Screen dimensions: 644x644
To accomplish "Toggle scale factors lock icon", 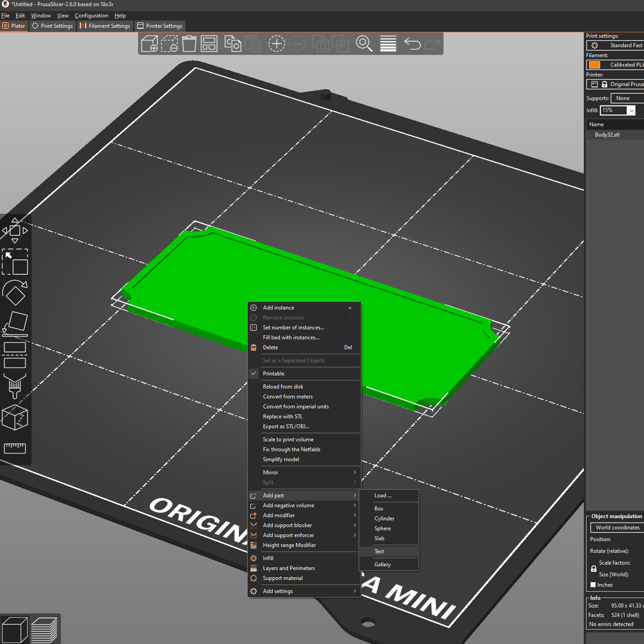I will click(x=594, y=569).
